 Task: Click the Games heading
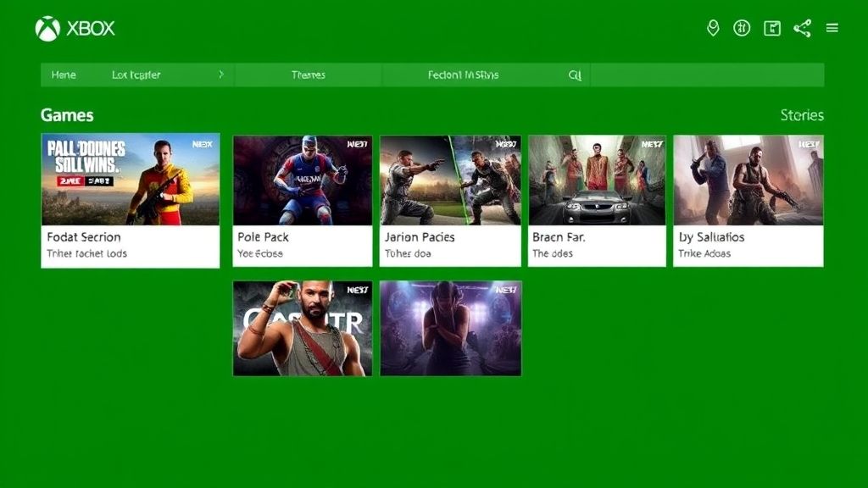tap(66, 114)
